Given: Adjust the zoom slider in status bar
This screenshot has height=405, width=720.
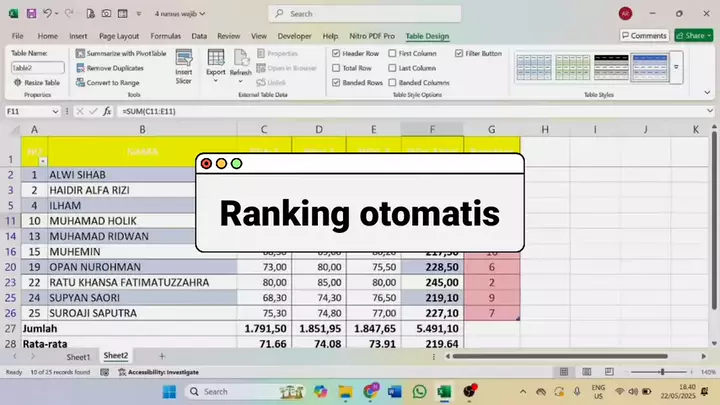Looking at the screenshot, I should pyautogui.click(x=661, y=372).
